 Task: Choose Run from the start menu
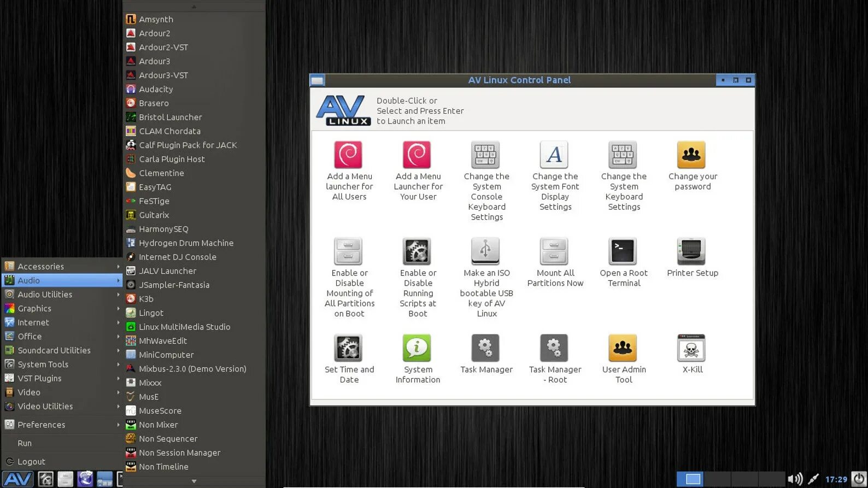coord(62,443)
